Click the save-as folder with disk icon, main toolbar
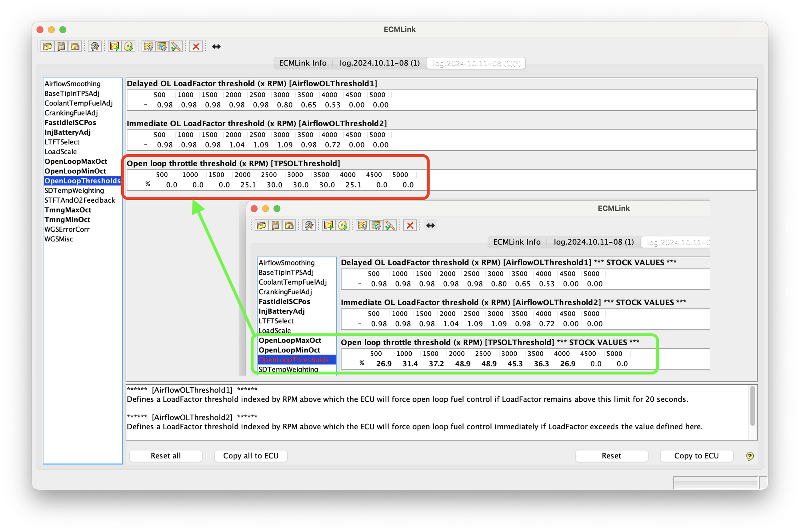This screenshot has height=532, width=800. pos(75,46)
